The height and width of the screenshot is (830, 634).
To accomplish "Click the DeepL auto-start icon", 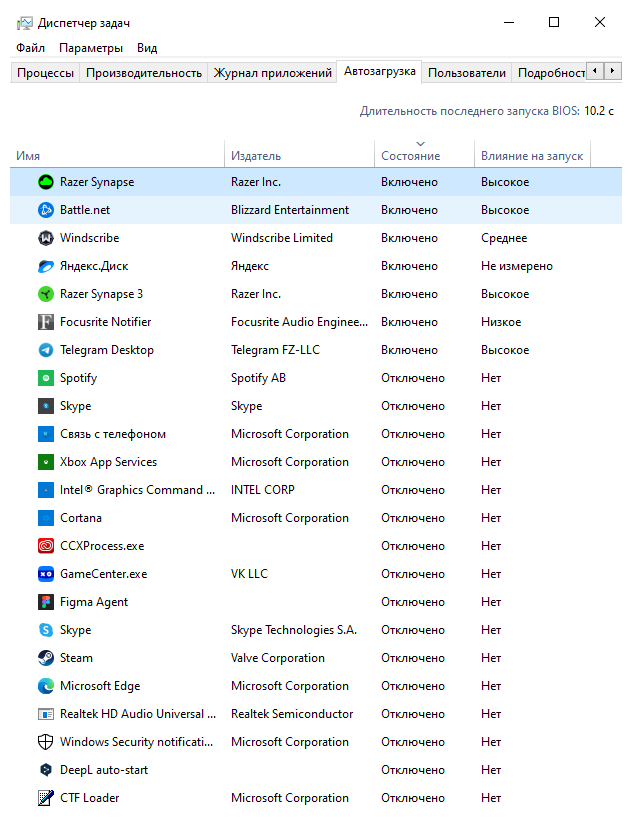I will (46, 770).
